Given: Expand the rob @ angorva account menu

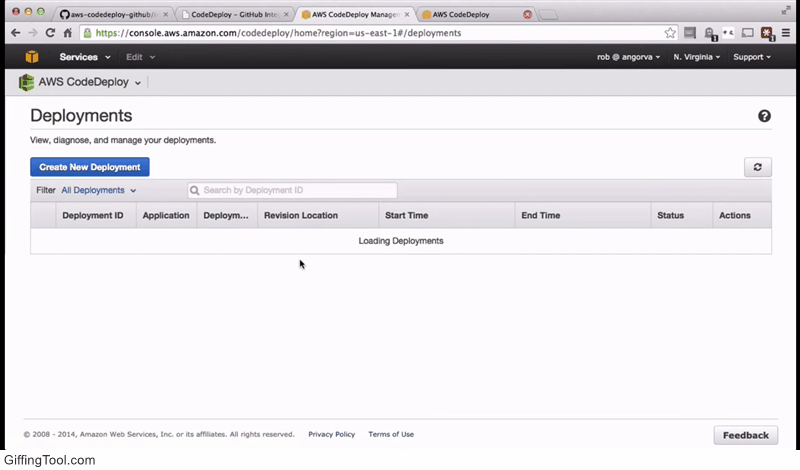Looking at the screenshot, I should pyautogui.click(x=628, y=57).
